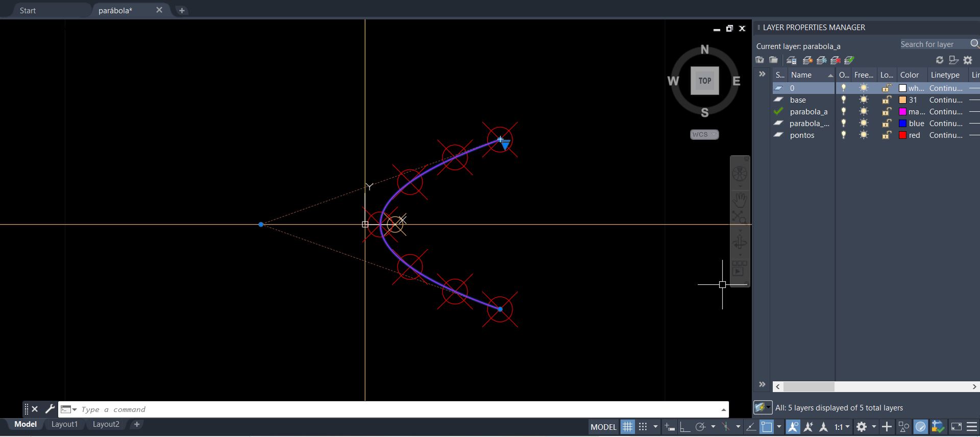Click command line customize wrench icon

pos(50,409)
